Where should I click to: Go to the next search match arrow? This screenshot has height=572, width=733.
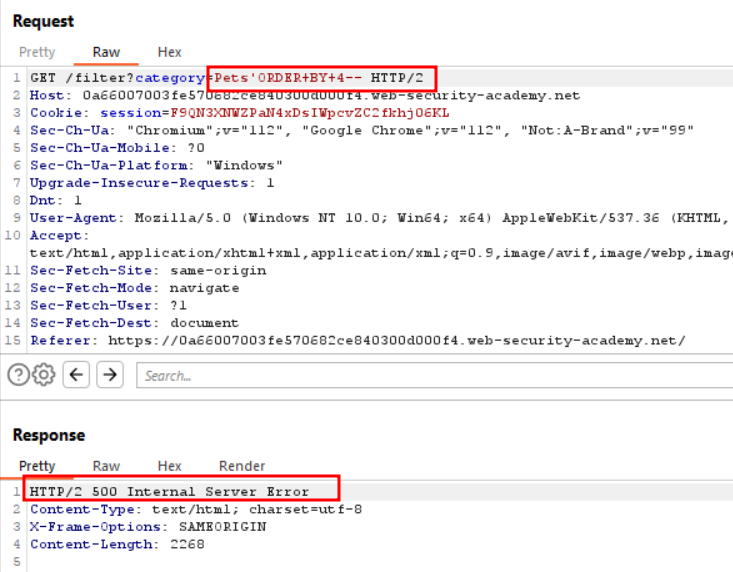[x=110, y=374]
